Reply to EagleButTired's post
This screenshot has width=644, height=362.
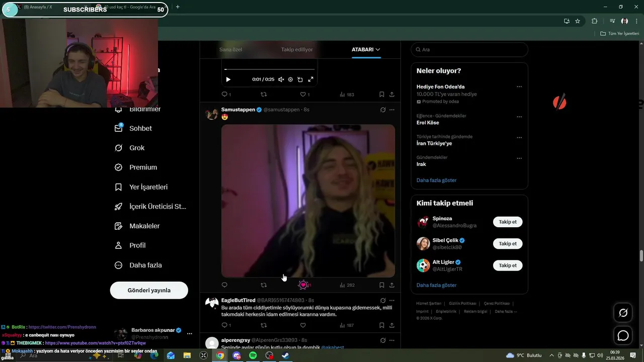click(226, 325)
